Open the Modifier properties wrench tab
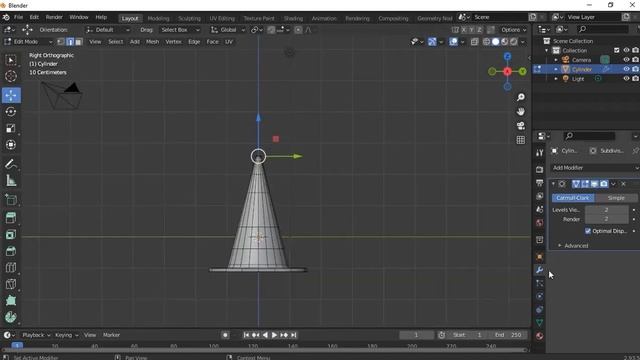Screen dimensions: 640x360 539,270
